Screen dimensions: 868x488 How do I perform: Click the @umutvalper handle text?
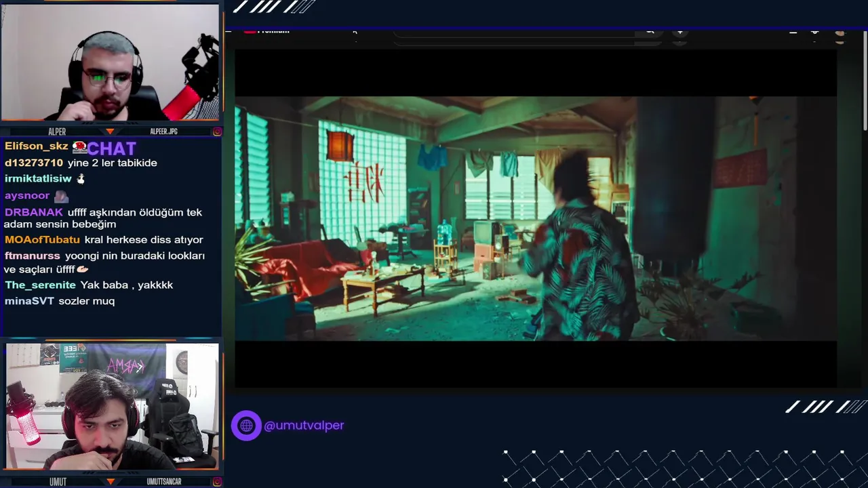(304, 426)
